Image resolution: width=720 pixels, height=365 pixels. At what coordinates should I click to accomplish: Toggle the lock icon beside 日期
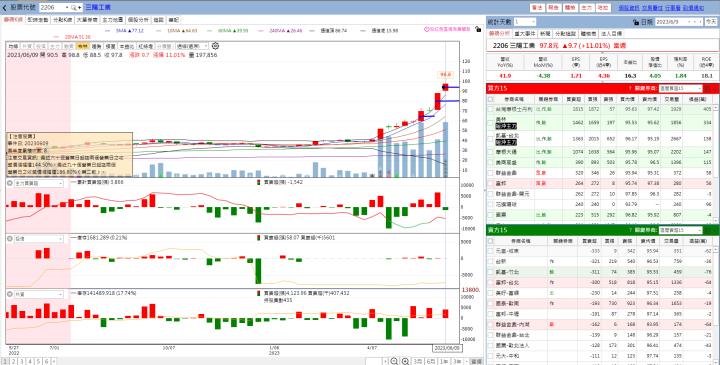(x=636, y=22)
